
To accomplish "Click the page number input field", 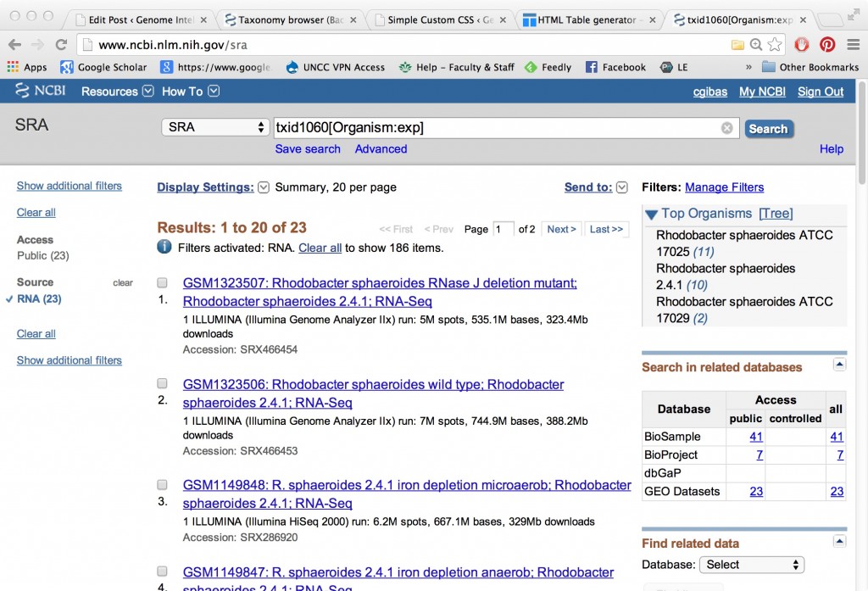I will point(504,229).
